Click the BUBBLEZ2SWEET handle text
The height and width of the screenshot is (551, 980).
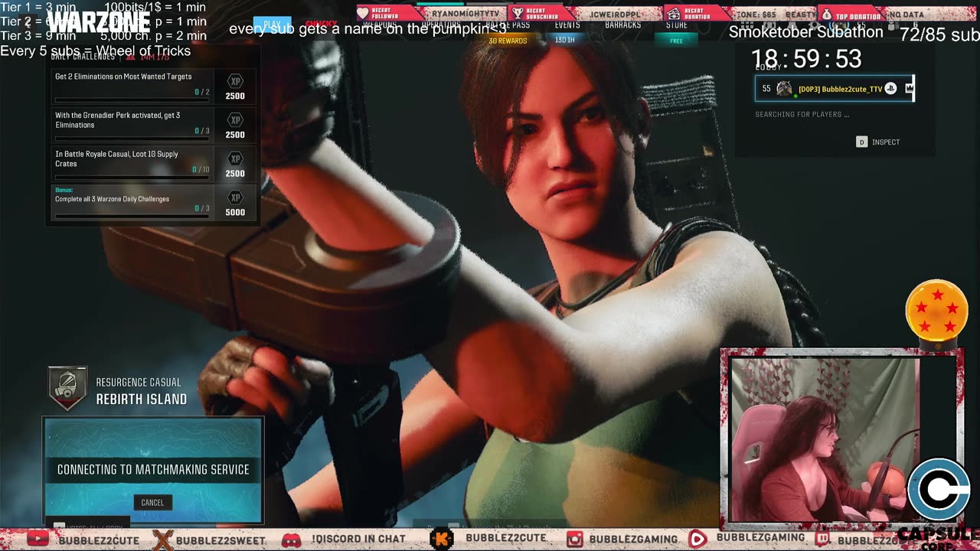[x=220, y=540]
